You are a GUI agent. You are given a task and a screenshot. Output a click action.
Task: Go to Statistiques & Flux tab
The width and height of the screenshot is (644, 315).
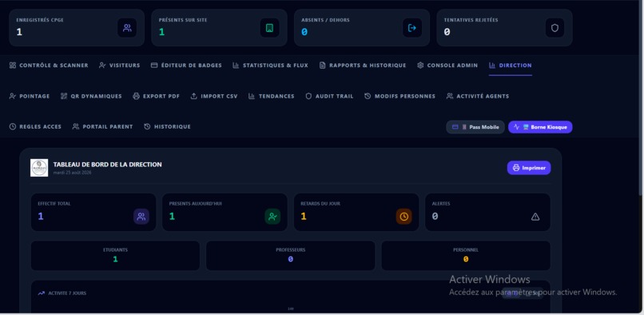pos(270,66)
